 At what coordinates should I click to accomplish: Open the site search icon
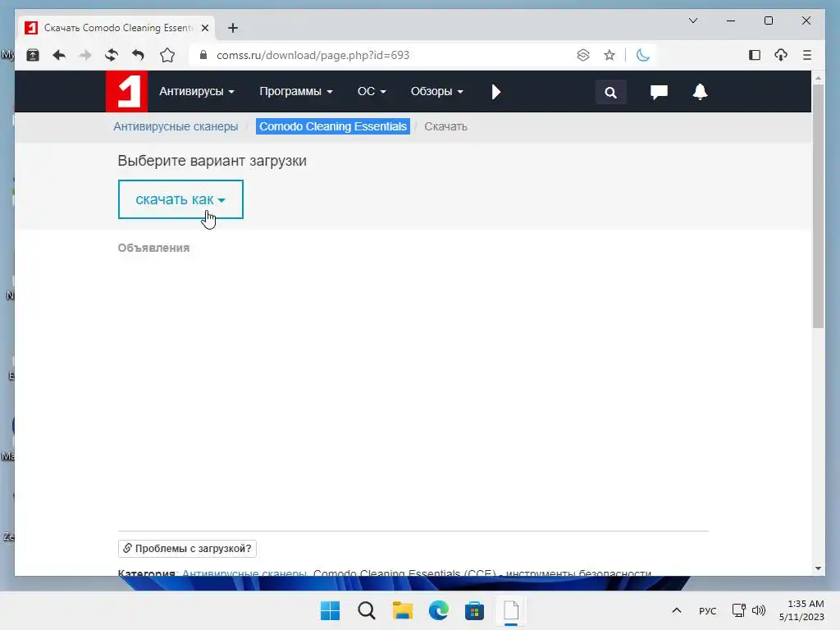pos(610,92)
